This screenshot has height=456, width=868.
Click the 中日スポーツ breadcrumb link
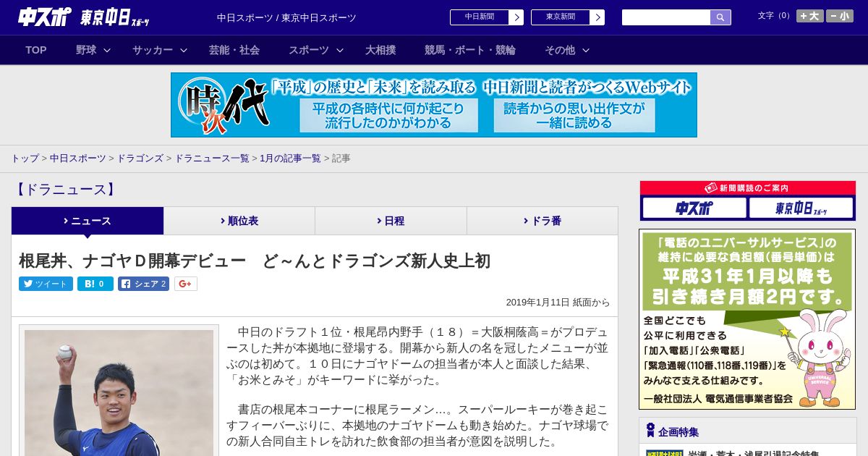click(78, 158)
